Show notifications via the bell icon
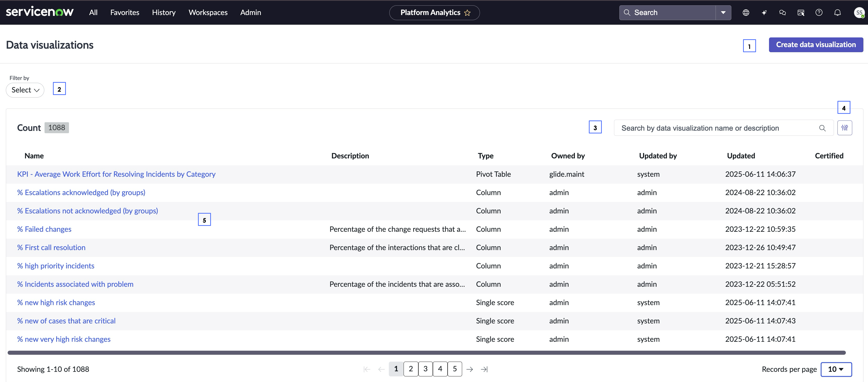This screenshot has width=868, height=382. click(x=838, y=12)
